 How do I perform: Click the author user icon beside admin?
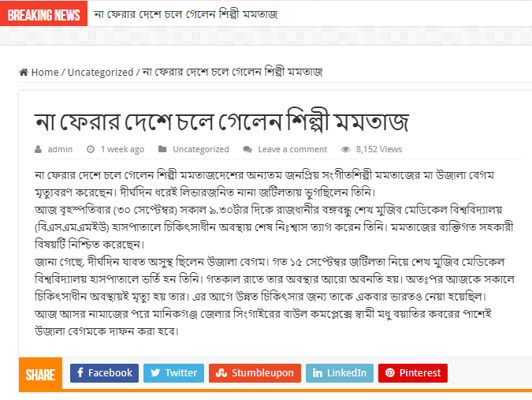pyautogui.click(x=39, y=149)
